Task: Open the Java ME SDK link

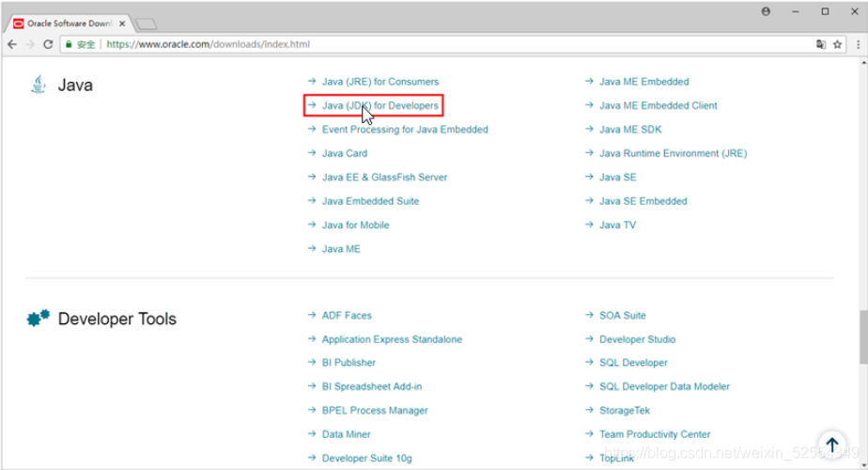Action: [x=630, y=129]
